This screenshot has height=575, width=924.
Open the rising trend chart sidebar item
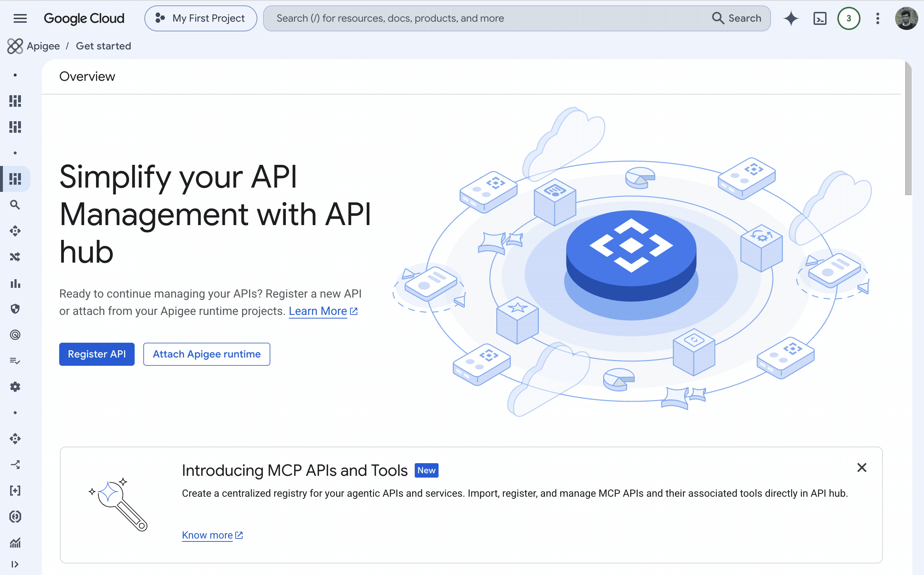(15, 542)
